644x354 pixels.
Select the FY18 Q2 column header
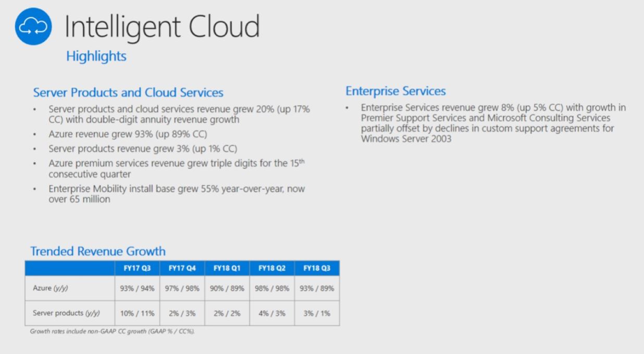[x=272, y=268]
